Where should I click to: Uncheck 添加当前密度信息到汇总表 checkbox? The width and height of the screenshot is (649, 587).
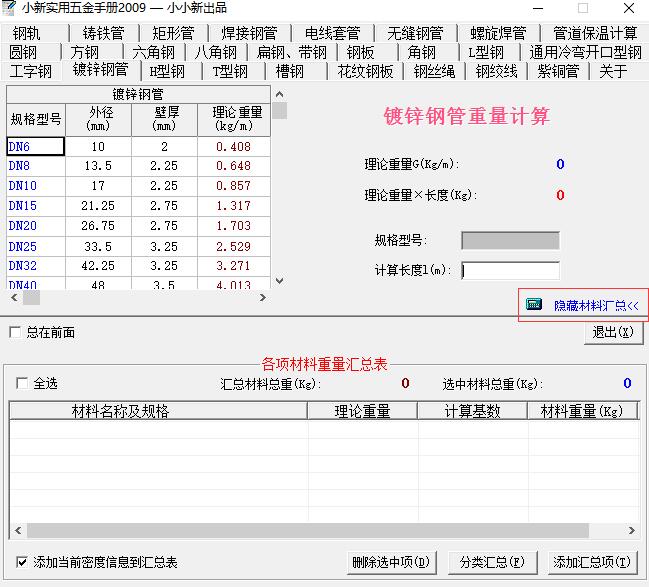pos(22,562)
